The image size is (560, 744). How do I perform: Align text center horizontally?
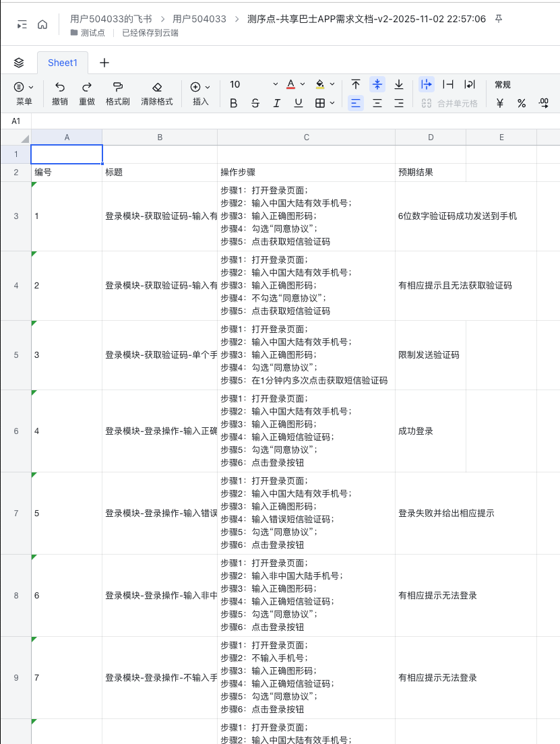(x=377, y=103)
